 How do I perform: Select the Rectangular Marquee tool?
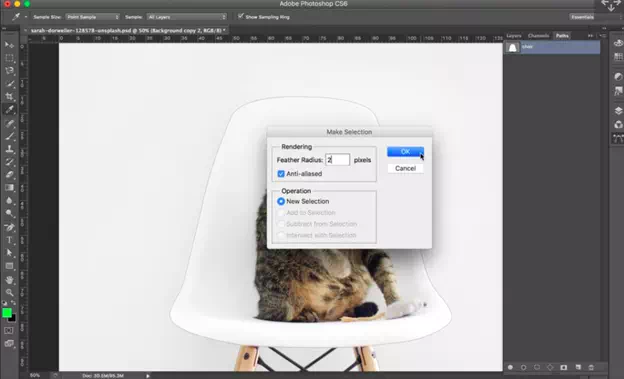[x=9, y=58]
